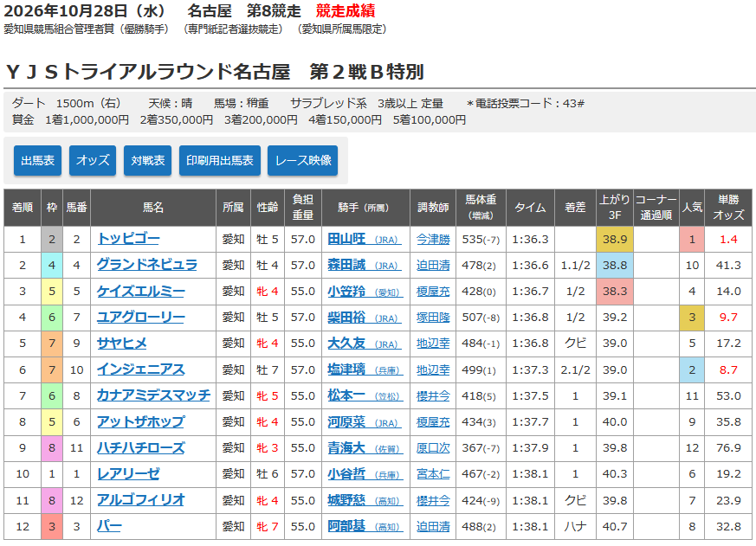Click the 馬名 column header

click(x=153, y=207)
